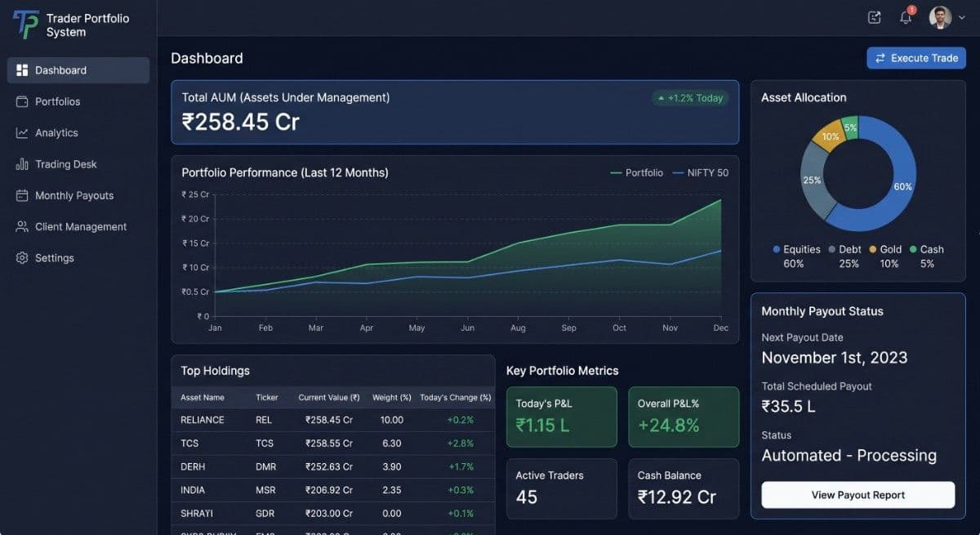Open notifications bell
980x535 pixels.
point(906,17)
